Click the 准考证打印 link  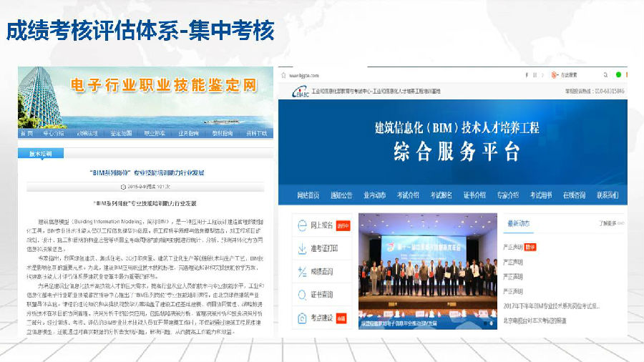[x=324, y=249]
